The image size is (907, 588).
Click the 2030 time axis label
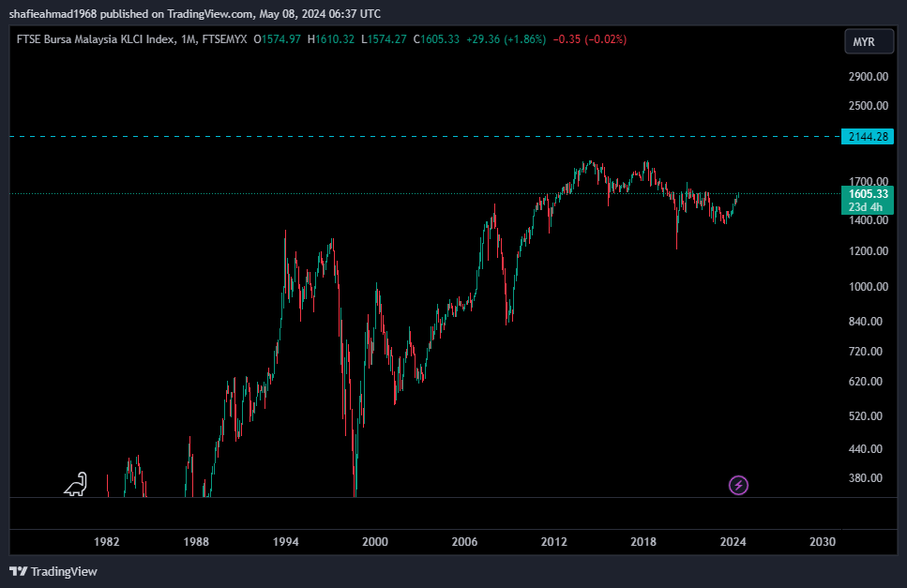823,542
